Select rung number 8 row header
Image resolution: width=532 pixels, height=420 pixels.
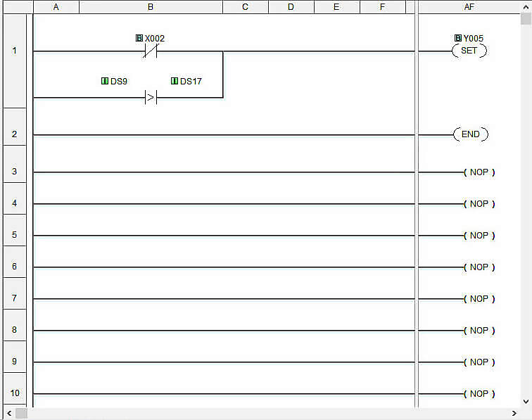click(15, 325)
